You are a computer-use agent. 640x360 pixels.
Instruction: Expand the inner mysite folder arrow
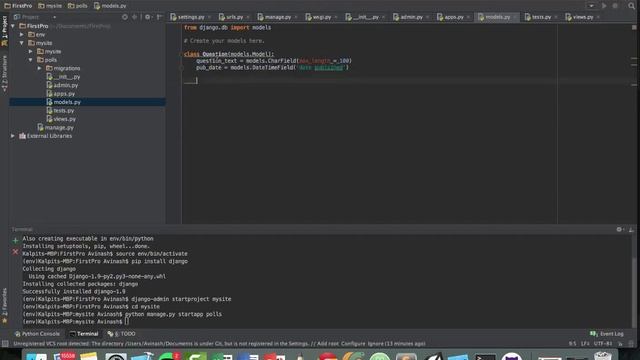pyautogui.click(x=31, y=51)
